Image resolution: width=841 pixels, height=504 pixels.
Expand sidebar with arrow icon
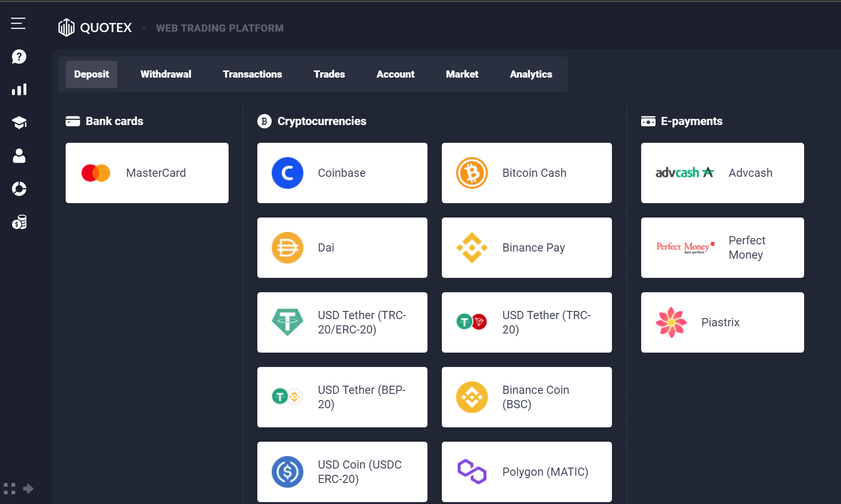[28, 489]
